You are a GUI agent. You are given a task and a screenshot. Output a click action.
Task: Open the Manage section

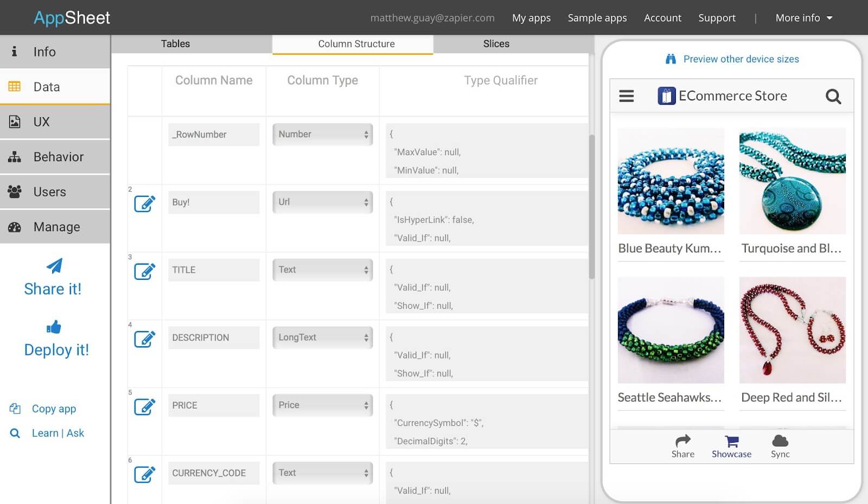(x=56, y=227)
